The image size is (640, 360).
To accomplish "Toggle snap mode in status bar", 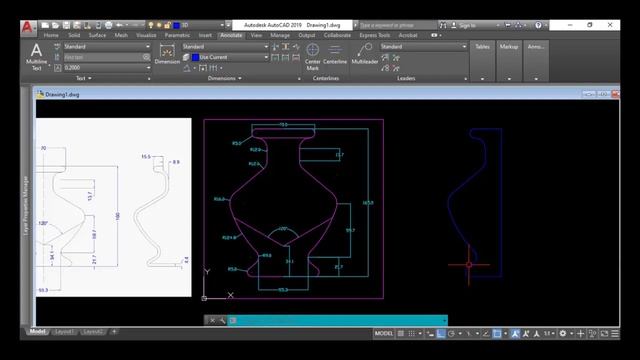I will click(x=411, y=333).
